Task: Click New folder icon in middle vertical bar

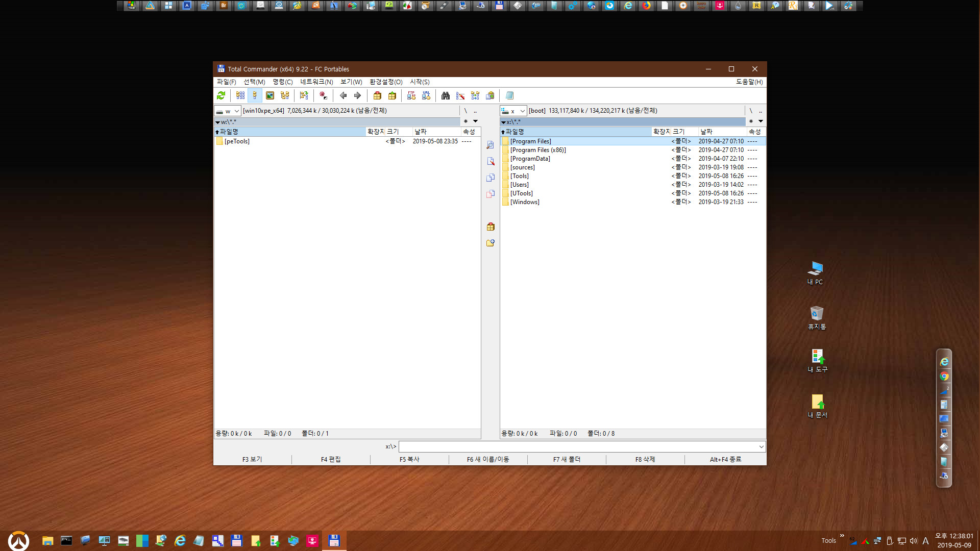Action: pos(491,243)
